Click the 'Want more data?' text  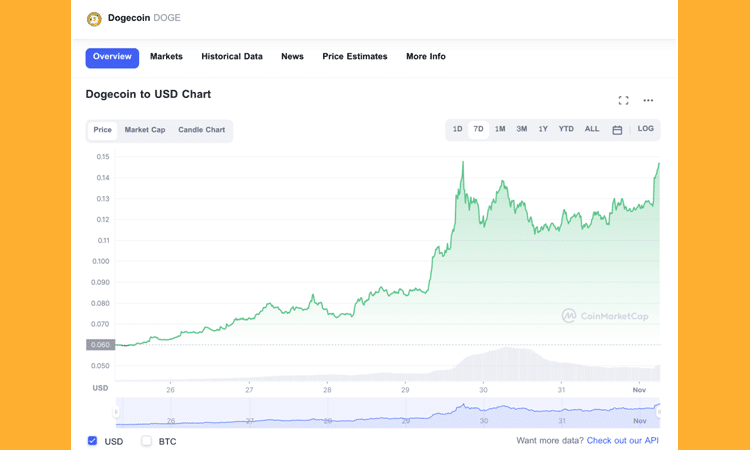click(550, 440)
